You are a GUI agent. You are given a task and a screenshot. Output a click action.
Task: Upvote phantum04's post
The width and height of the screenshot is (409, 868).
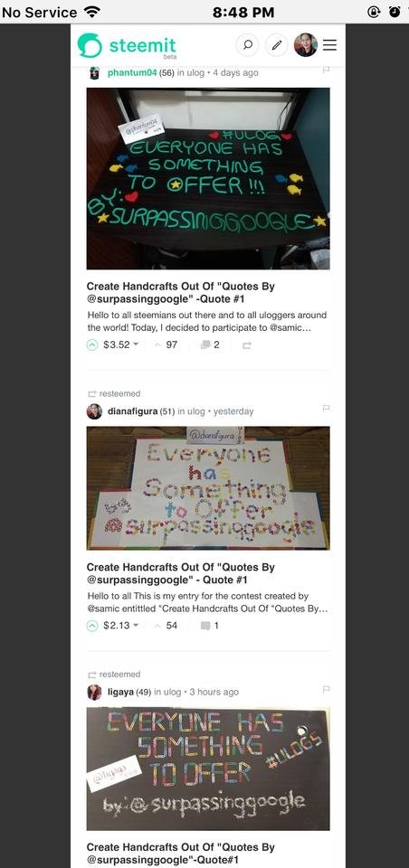[x=92, y=344]
